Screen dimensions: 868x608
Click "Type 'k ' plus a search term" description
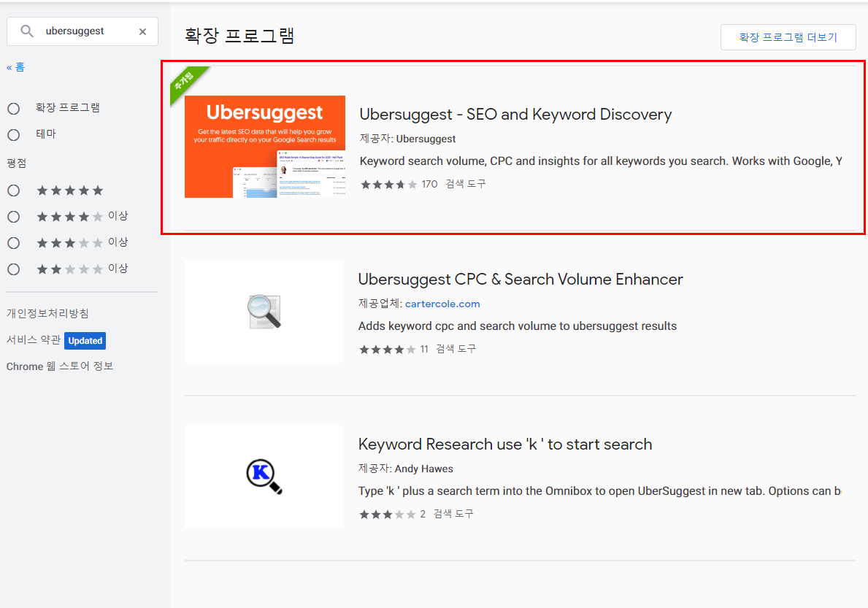pos(599,490)
